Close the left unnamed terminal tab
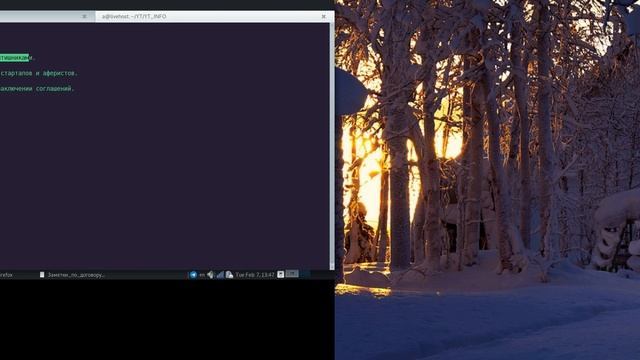The image size is (640, 360). (x=84, y=16)
